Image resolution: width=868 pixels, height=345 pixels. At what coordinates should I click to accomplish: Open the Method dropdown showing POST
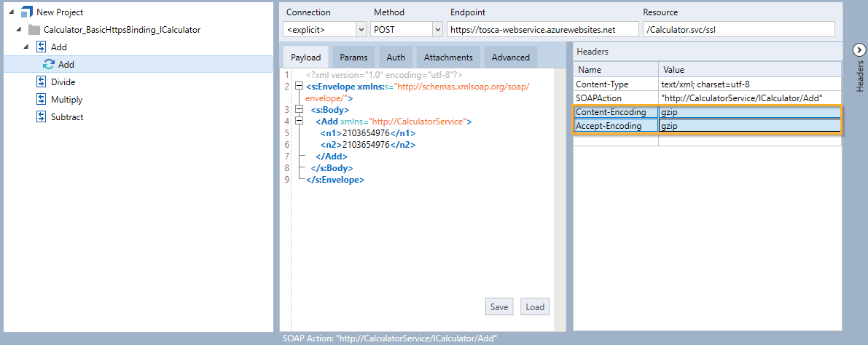[x=437, y=30]
